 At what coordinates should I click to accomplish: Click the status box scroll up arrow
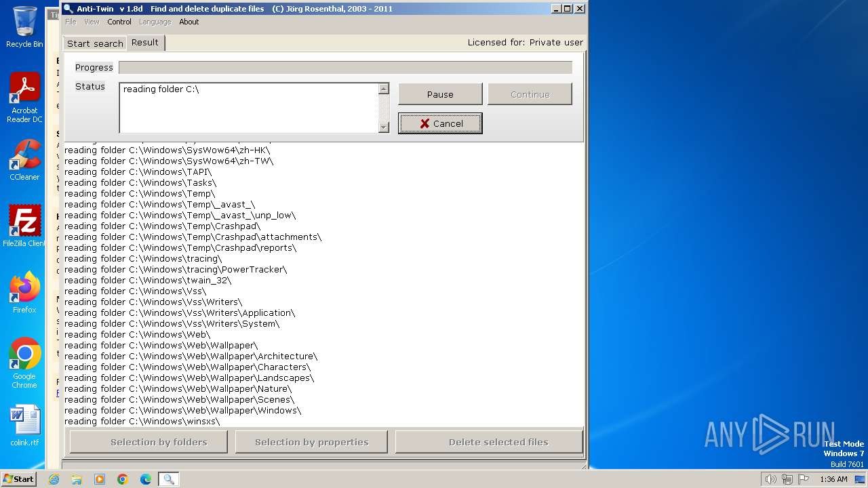384,89
